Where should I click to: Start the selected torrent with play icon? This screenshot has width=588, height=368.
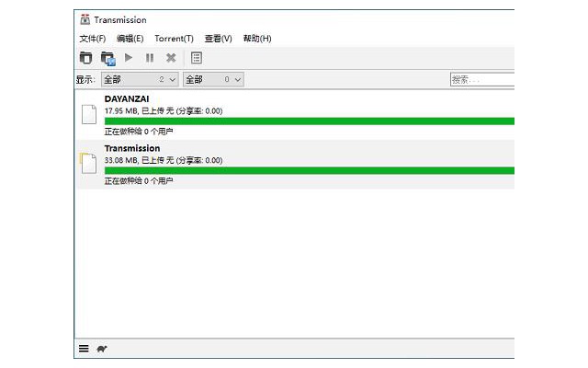129,57
